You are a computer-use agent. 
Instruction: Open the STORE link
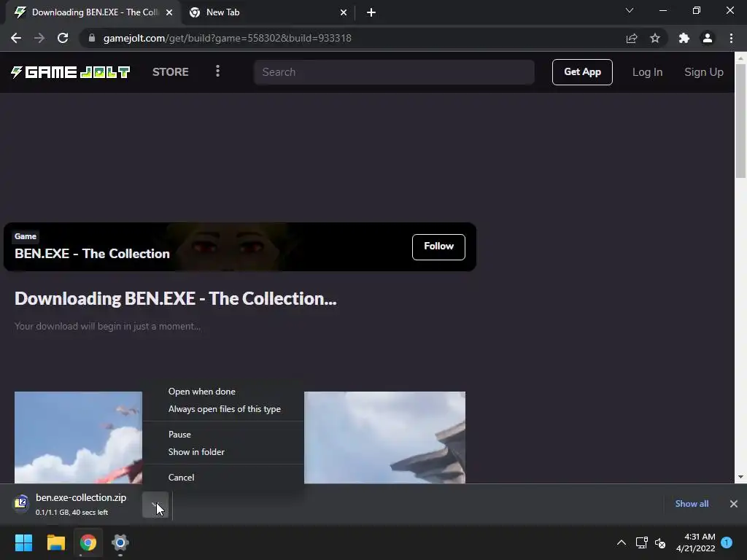point(171,72)
